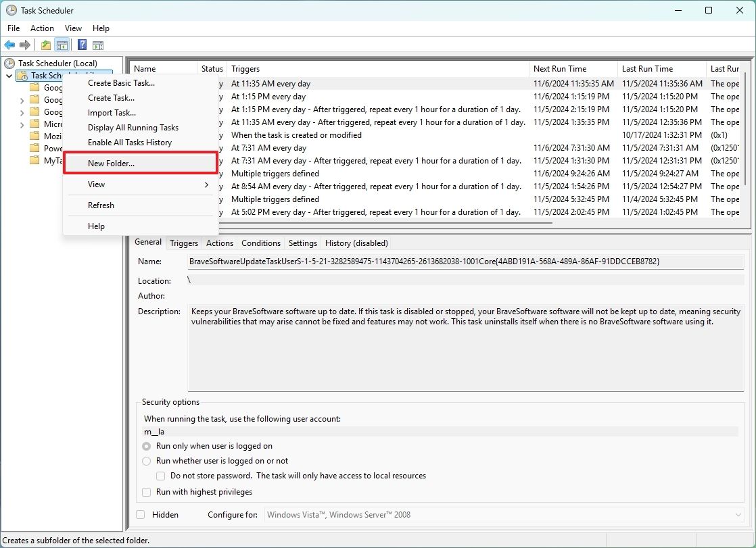Viewport: 756px width, 548px height.
Task: Click the Export List folder toolbar icon
Action: [45, 45]
